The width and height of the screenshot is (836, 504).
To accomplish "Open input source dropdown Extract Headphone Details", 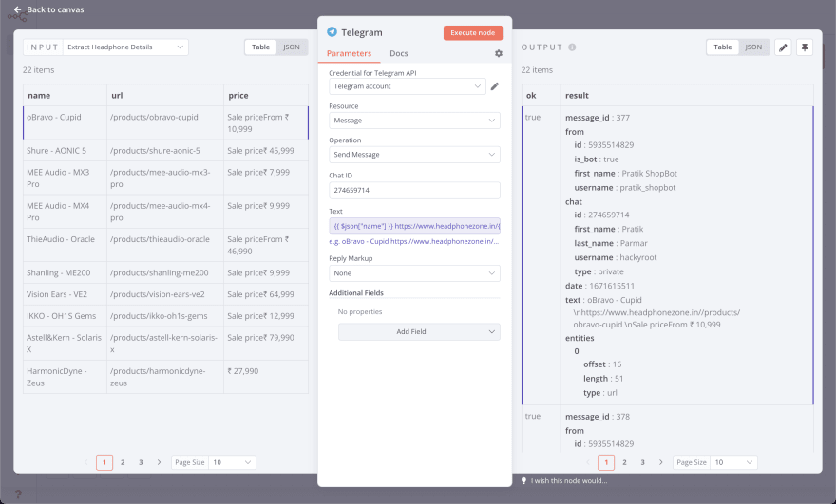I will tap(125, 47).
